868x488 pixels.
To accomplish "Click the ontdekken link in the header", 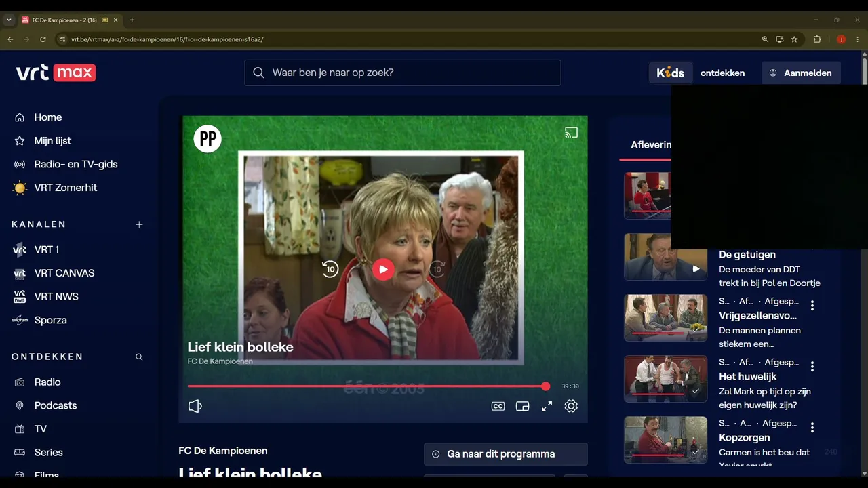I will tap(722, 73).
